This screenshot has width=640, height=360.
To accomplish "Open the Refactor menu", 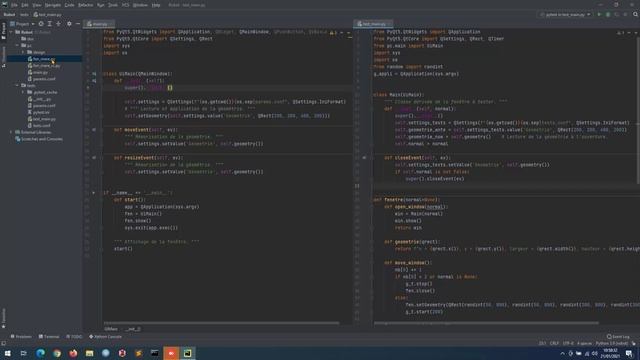I will 85,5.
